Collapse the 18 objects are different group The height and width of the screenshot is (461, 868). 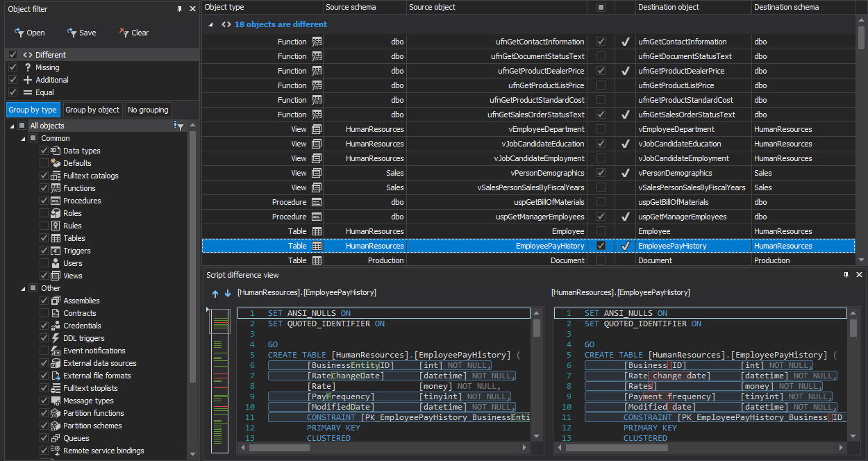coord(210,24)
